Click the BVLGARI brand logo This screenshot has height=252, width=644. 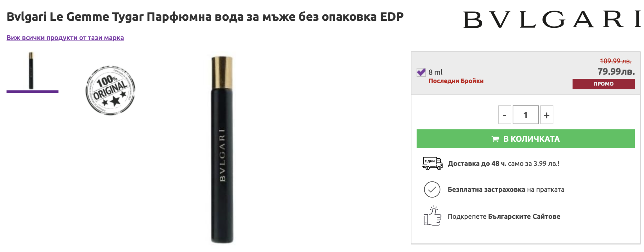click(552, 19)
